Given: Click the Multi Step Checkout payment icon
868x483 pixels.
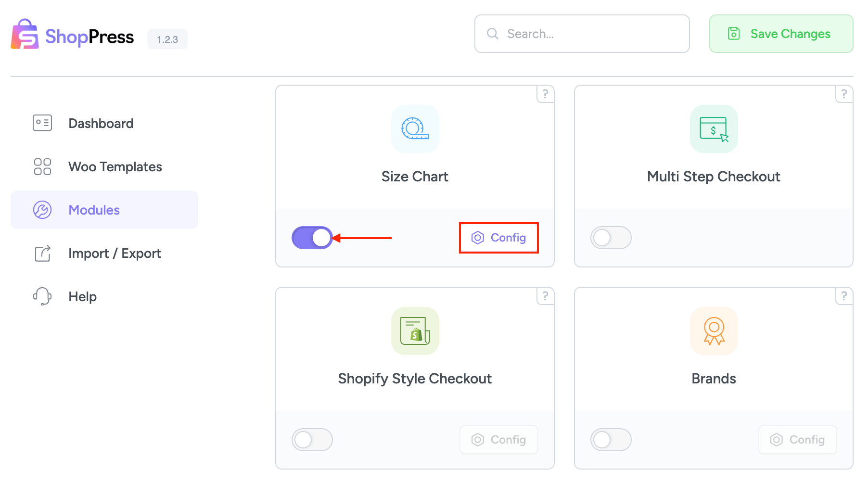Looking at the screenshot, I should point(714,129).
